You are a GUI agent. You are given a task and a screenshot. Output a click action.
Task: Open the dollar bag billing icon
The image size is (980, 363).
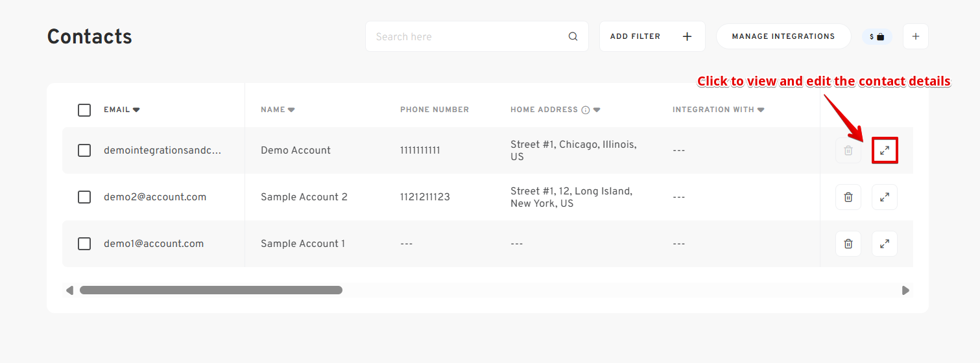[877, 37]
